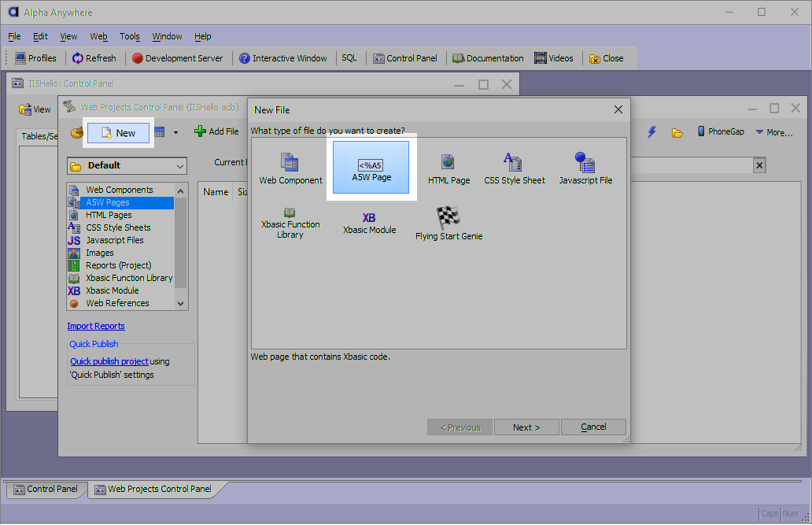The height and width of the screenshot is (525, 812).
Task: Open the View menu
Action: click(x=68, y=36)
